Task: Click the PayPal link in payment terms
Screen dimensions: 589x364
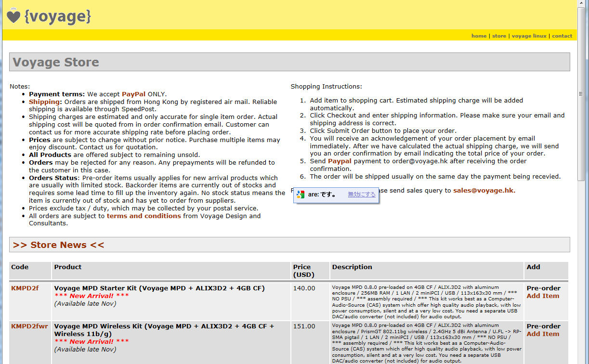Action: click(x=133, y=94)
